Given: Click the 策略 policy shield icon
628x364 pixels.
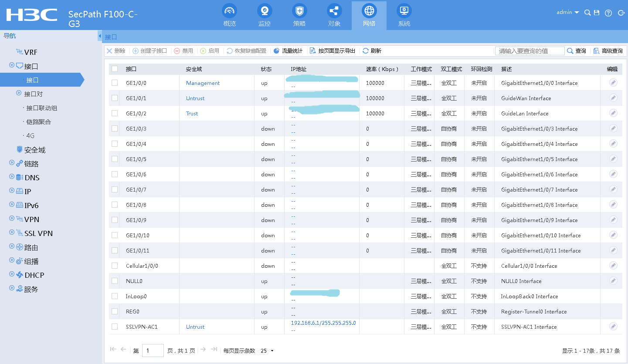Looking at the screenshot, I should [x=299, y=11].
